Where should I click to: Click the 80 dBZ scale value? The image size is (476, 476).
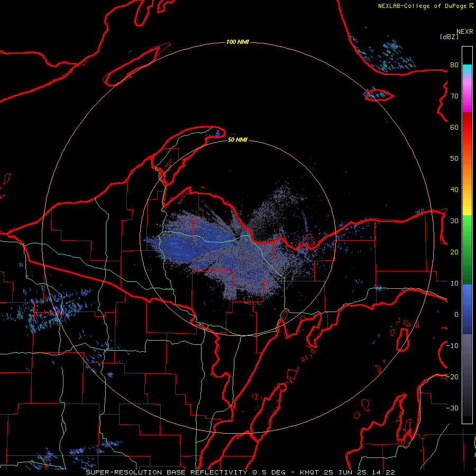click(x=454, y=65)
